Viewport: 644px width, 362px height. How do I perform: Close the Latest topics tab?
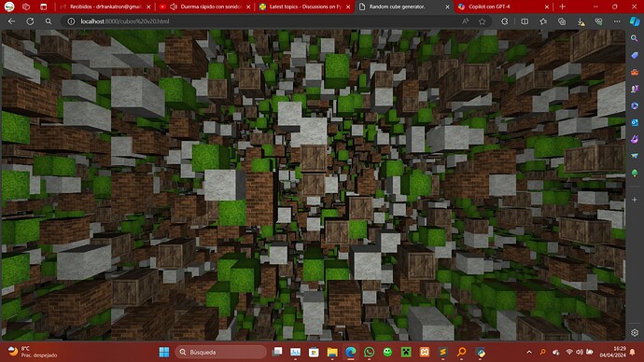point(348,7)
